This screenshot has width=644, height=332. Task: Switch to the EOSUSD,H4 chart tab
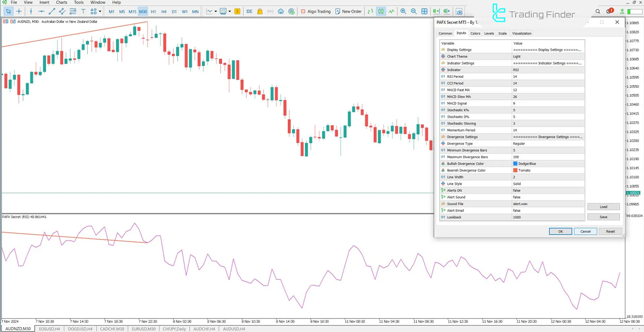click(x=49, y=329)
